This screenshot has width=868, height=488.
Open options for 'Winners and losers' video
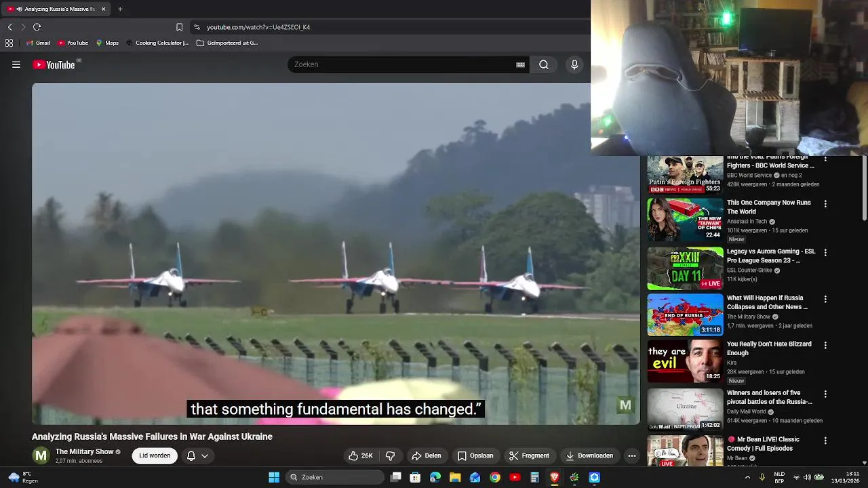click(825, 394)
